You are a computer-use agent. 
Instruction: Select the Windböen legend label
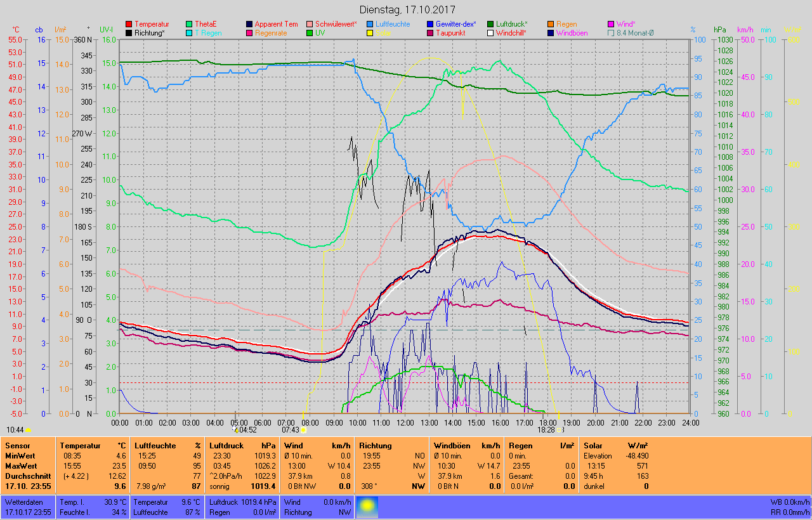[572, 33]
